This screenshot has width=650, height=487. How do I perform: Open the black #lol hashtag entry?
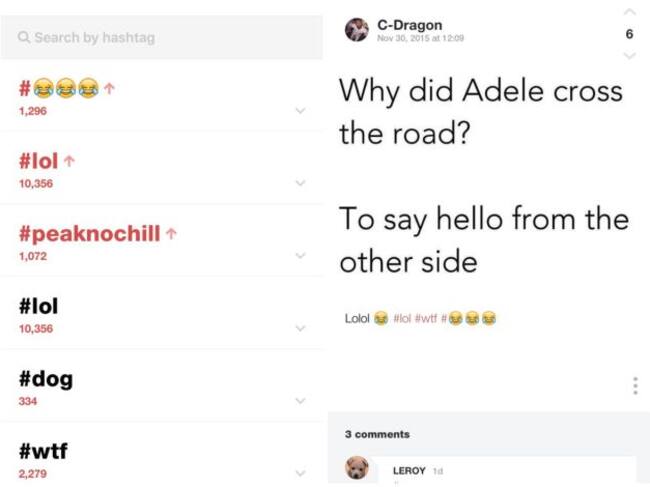46,307
